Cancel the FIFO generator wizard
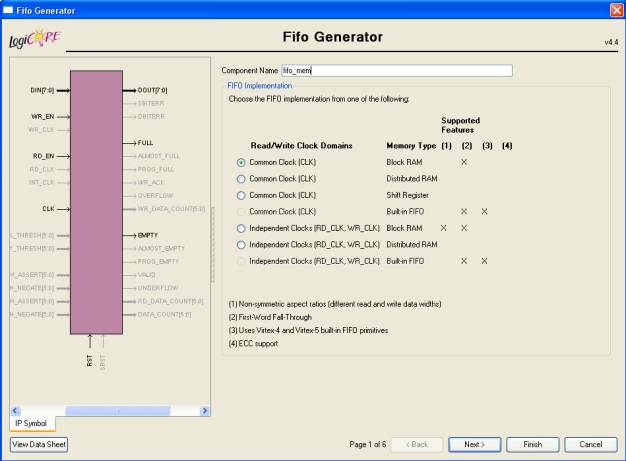 tap(590, 444)
